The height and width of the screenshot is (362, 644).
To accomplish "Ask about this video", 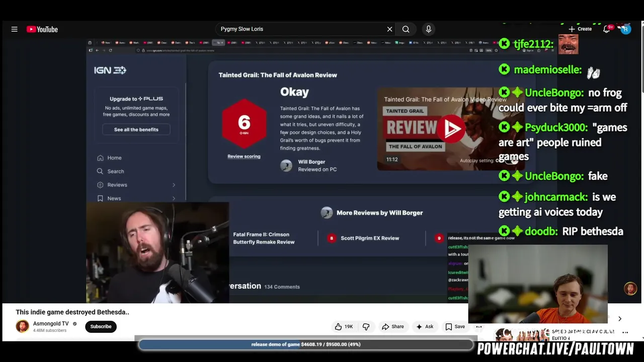I will pos(425,327).
